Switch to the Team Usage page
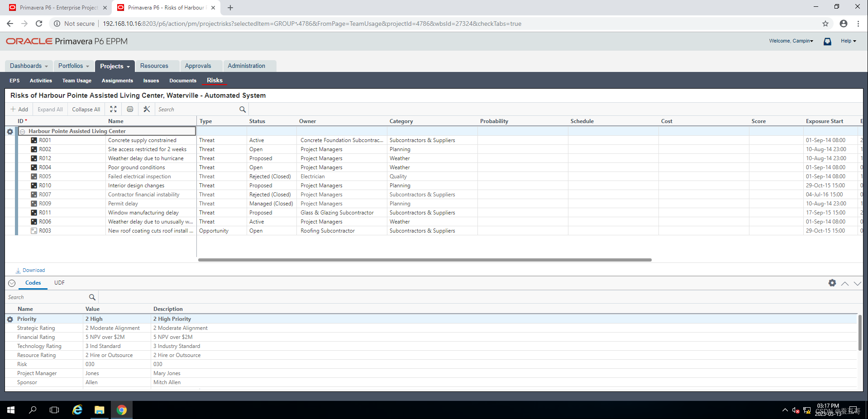 [77, 81]
